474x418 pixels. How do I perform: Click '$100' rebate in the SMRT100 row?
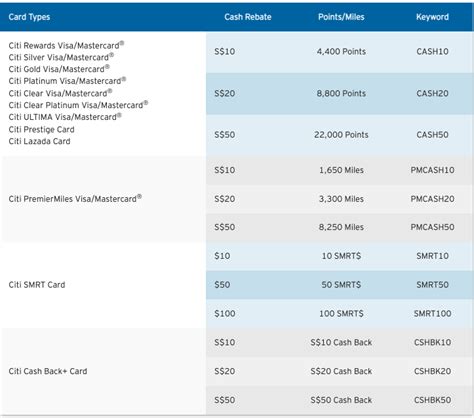coord(225,313)
